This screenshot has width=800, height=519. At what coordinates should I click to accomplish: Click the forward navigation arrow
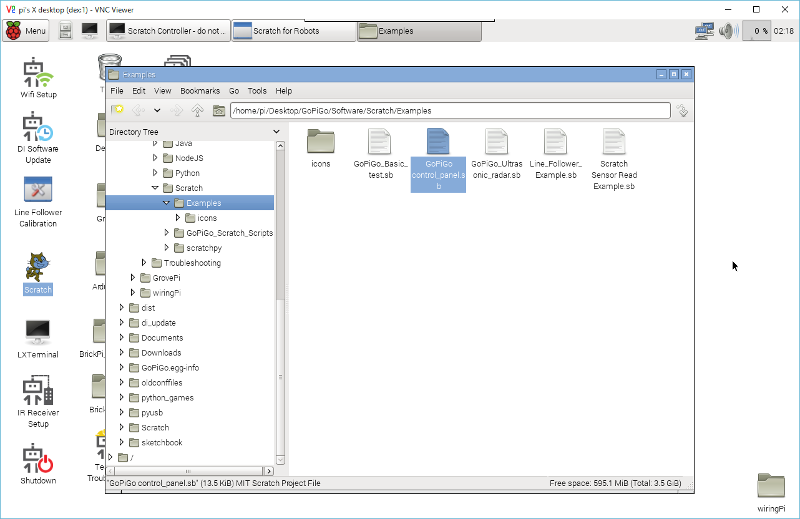coord(177,110)
